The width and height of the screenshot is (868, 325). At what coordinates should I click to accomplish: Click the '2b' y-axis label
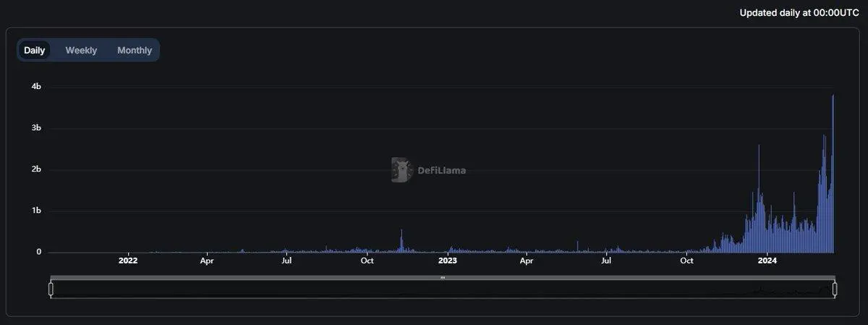[x=36, y=169]
